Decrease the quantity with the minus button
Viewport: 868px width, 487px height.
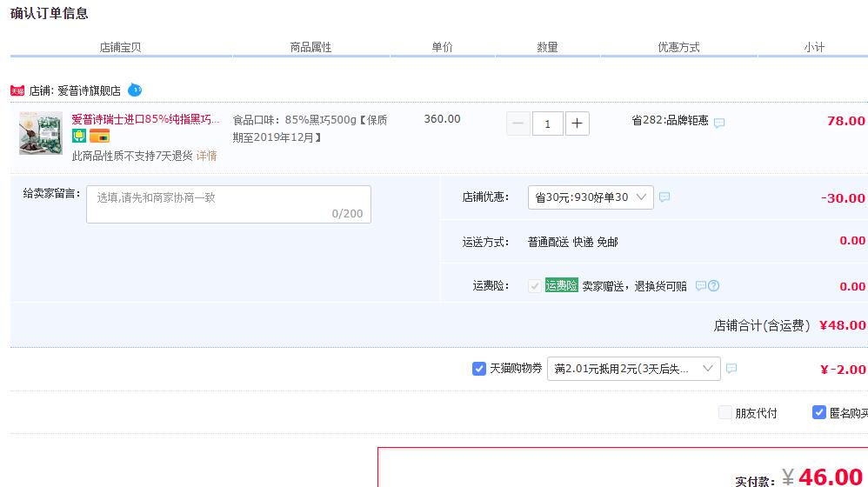tap(518, 123)
